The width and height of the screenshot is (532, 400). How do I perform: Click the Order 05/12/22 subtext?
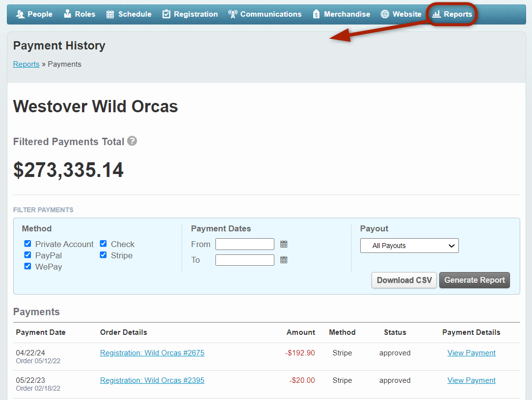(x=38, y=361)
